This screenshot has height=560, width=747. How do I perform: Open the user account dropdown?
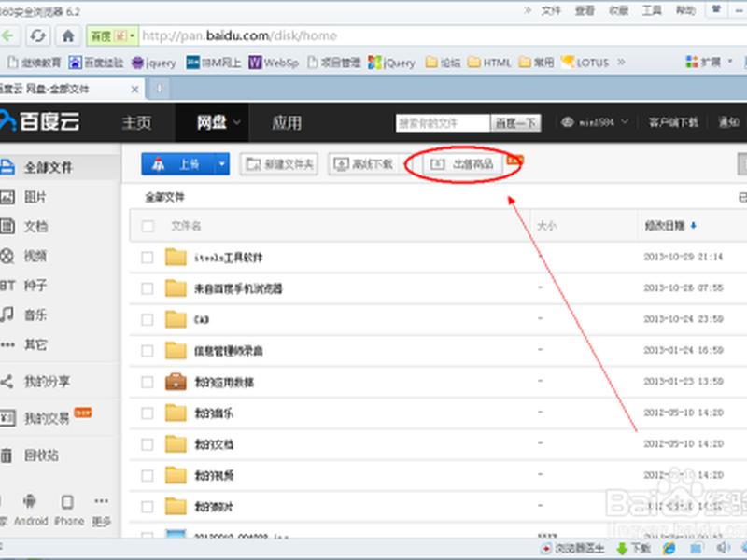595,123
